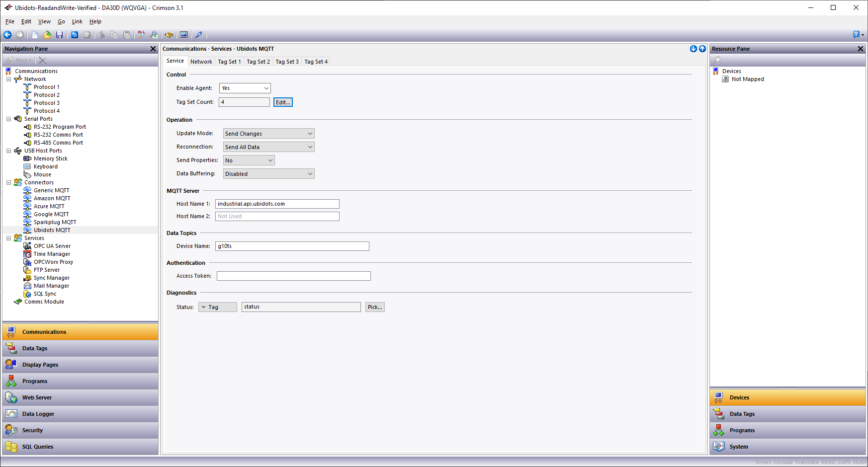Open the Enable Agent dropdown
868x467 pixels.
pyautogui.click(x=245, y=88)
